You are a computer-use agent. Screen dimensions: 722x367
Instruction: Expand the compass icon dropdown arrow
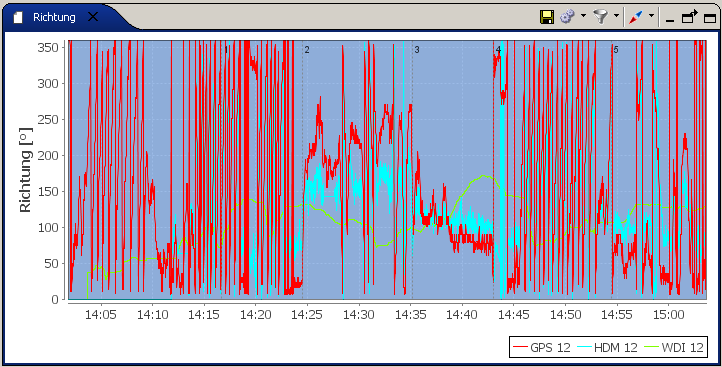pyautogui.click(x=651, y=16)
